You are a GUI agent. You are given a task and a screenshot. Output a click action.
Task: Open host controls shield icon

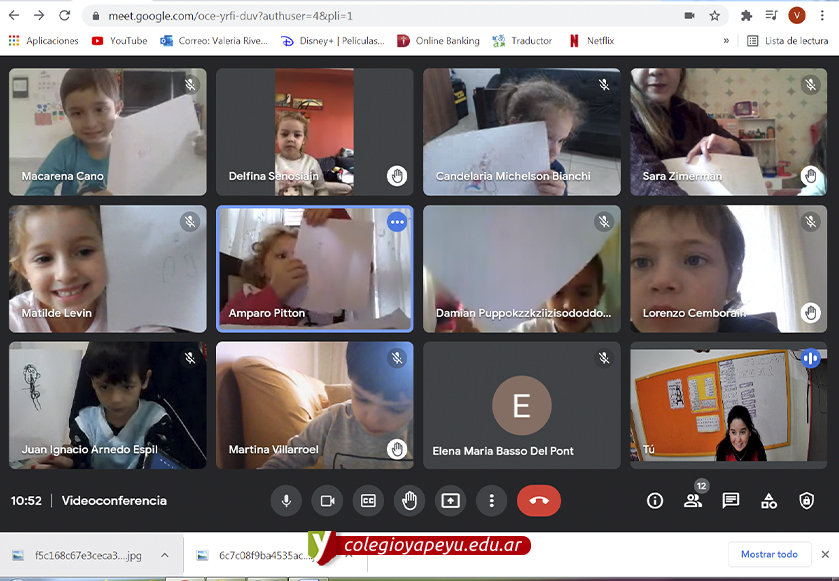[807, 501]
